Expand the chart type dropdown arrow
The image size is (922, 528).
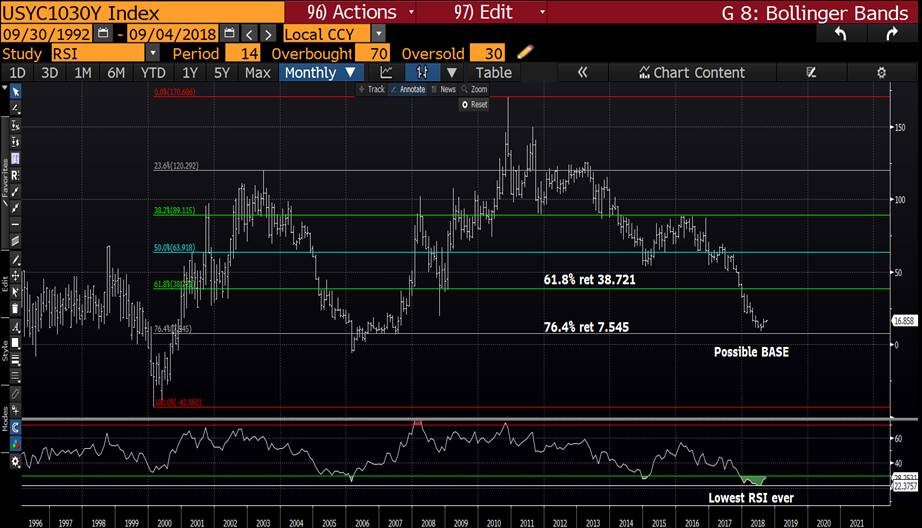tap(451, 72)
